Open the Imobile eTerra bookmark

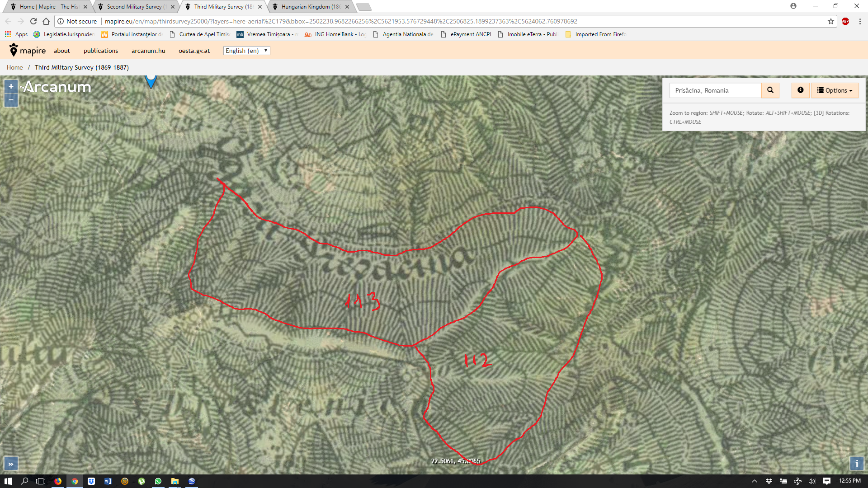528,34
